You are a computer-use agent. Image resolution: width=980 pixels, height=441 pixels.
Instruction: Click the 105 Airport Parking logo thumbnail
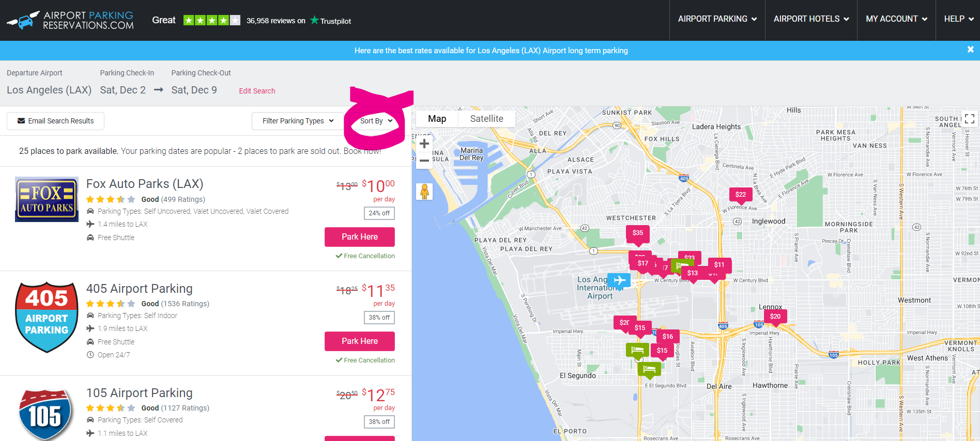[45, 415]
